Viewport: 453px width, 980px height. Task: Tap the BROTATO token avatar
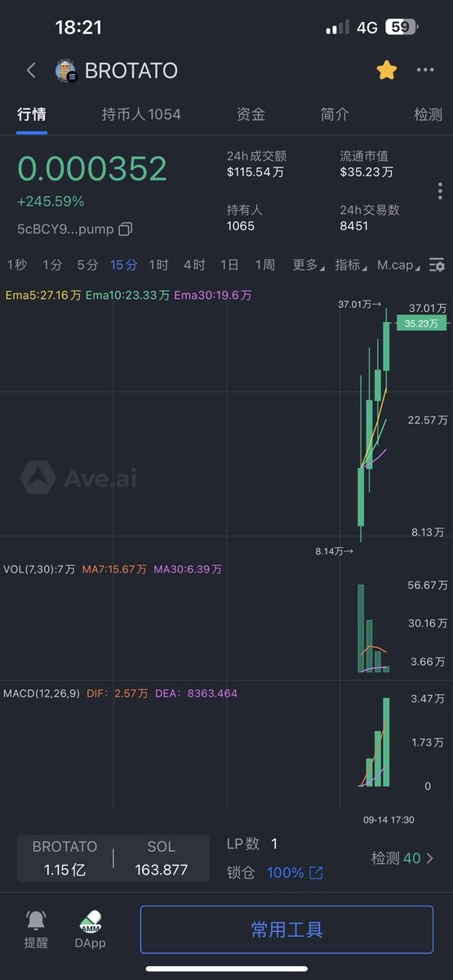coord(66,71)
